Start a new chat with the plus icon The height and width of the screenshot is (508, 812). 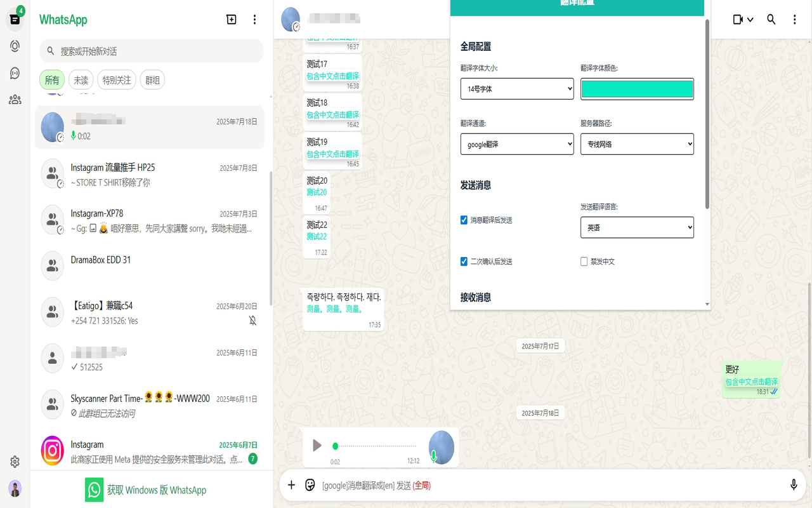(232, 20)
